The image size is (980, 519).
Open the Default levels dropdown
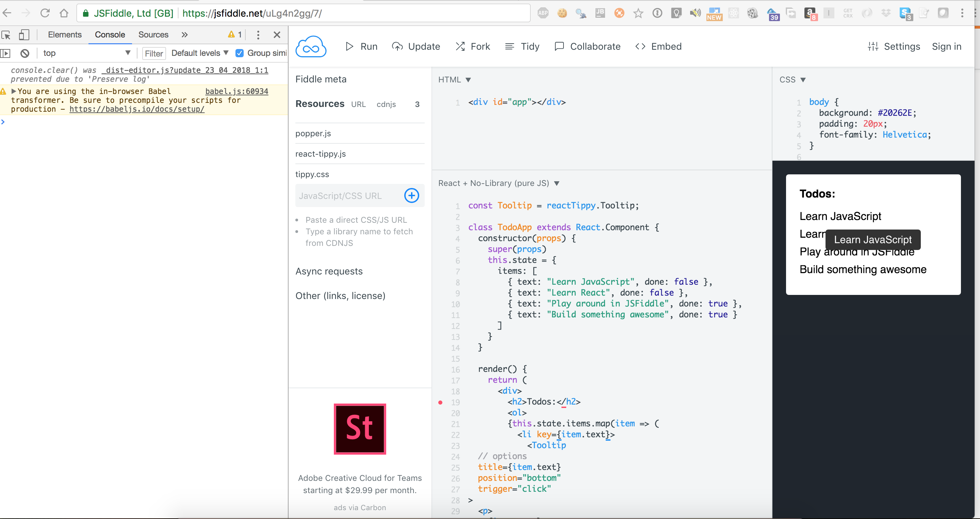pyautogui.click(x=200, y=53)
